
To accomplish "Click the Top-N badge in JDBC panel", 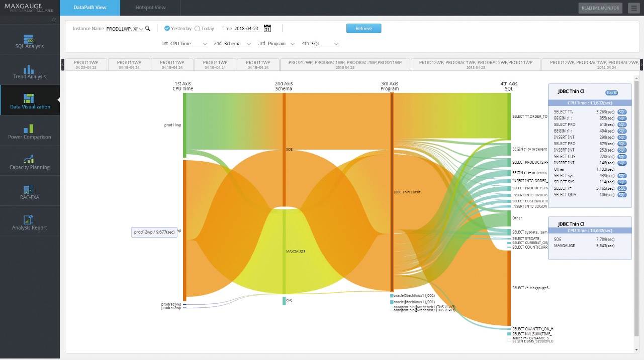I will point(611,92).
